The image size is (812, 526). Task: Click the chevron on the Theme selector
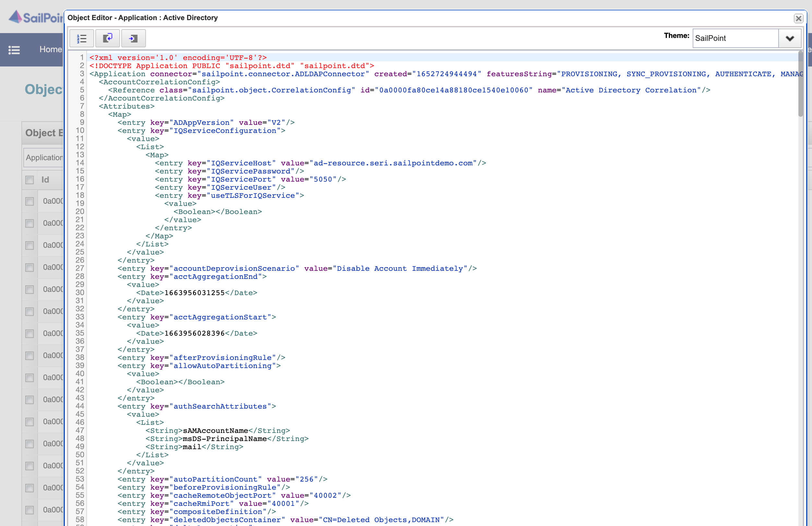click(x=790, y=38)
